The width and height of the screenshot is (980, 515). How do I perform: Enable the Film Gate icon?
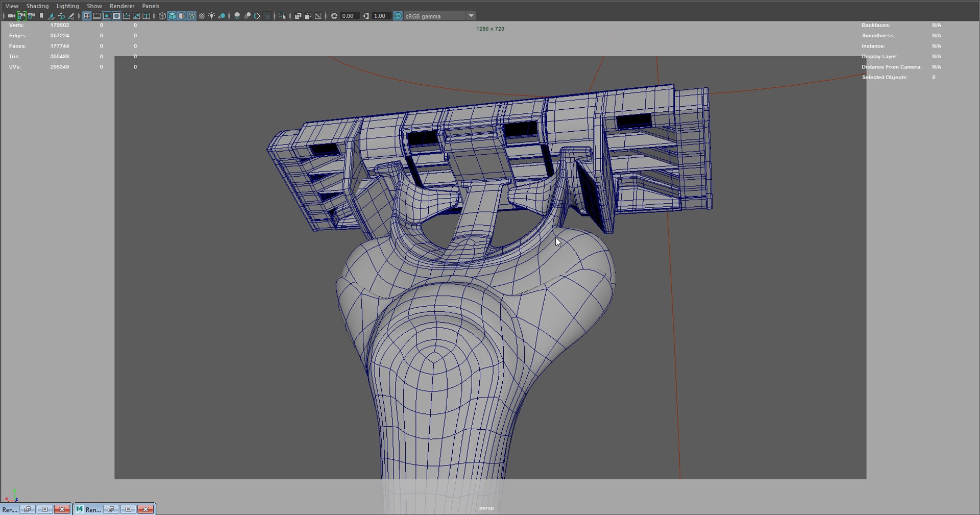(x=96, y=16)
